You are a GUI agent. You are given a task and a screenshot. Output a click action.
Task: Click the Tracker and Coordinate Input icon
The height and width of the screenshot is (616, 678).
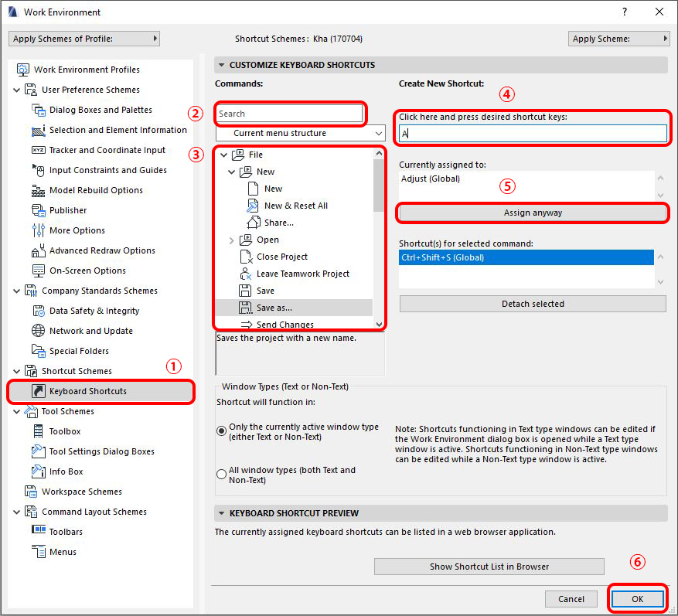click(x=39, y=150)
